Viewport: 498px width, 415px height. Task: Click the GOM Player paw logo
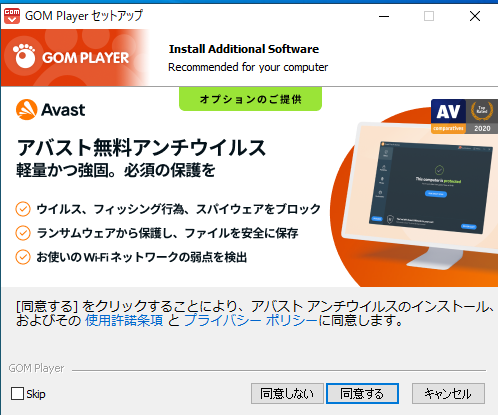24,56
